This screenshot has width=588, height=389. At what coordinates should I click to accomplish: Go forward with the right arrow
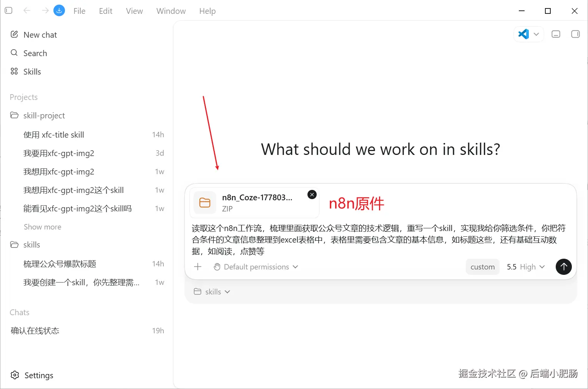(45, 11)
